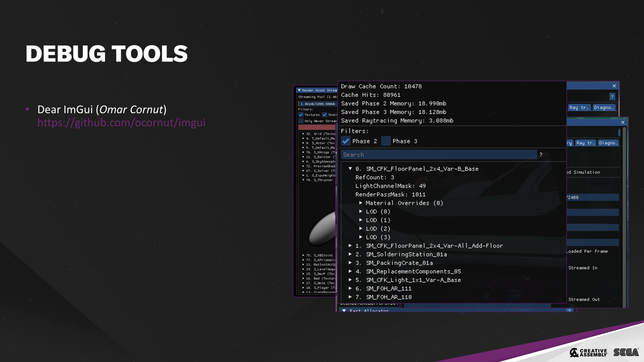
Task: Expand the 6. S_SkyAtmosphere entry
Action: click(x=303, y=161)
